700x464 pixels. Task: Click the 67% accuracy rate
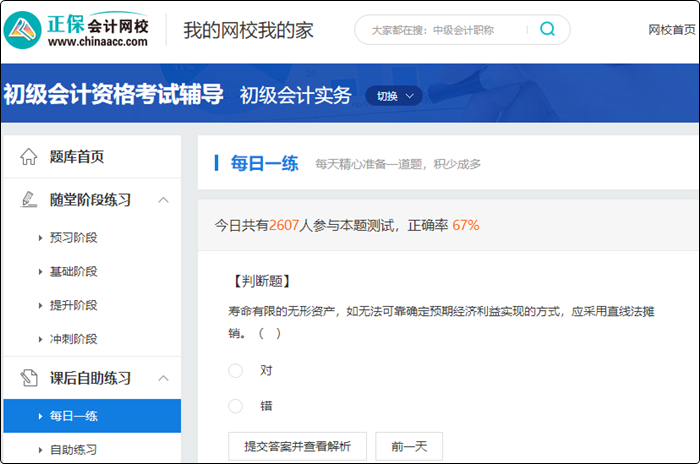click(x=466, y=225)
